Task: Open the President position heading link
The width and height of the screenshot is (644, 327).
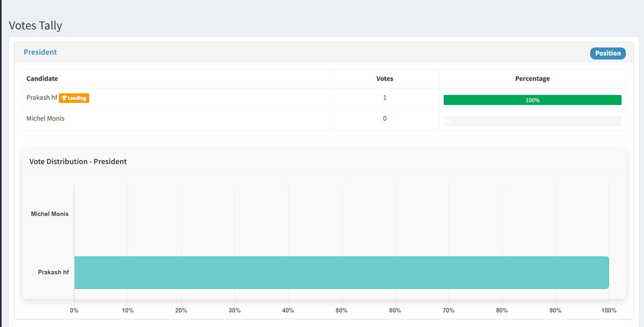Action: pyautogui.click(x=40, y=52)
